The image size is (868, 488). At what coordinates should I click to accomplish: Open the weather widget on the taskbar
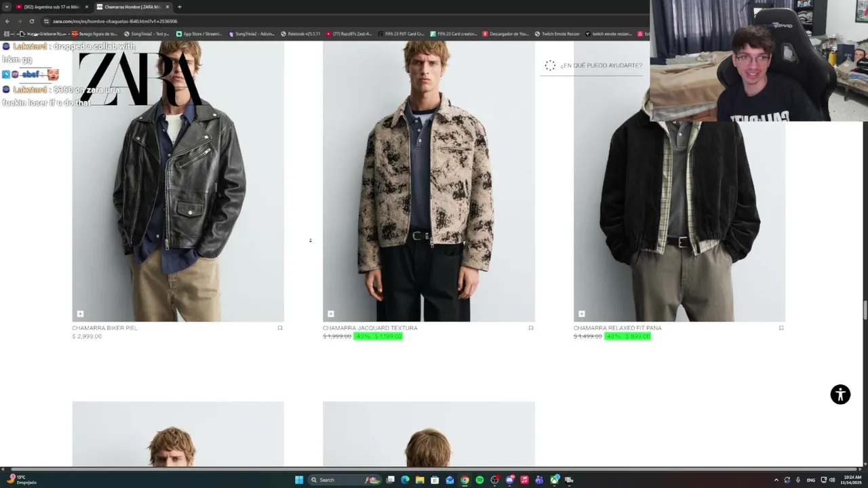[x=22, y=480]
